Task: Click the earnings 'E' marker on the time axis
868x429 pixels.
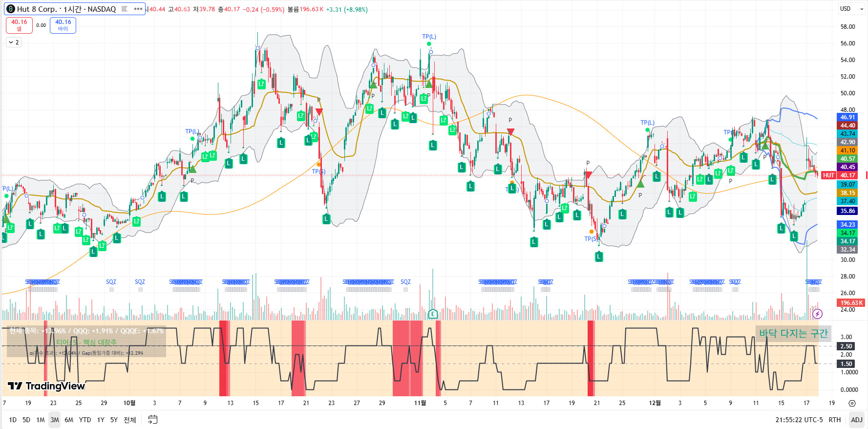Action: point(432,314)
